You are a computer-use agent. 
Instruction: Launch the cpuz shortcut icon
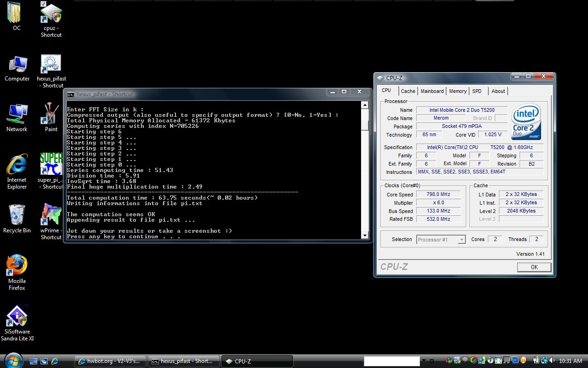pos(51,18)
